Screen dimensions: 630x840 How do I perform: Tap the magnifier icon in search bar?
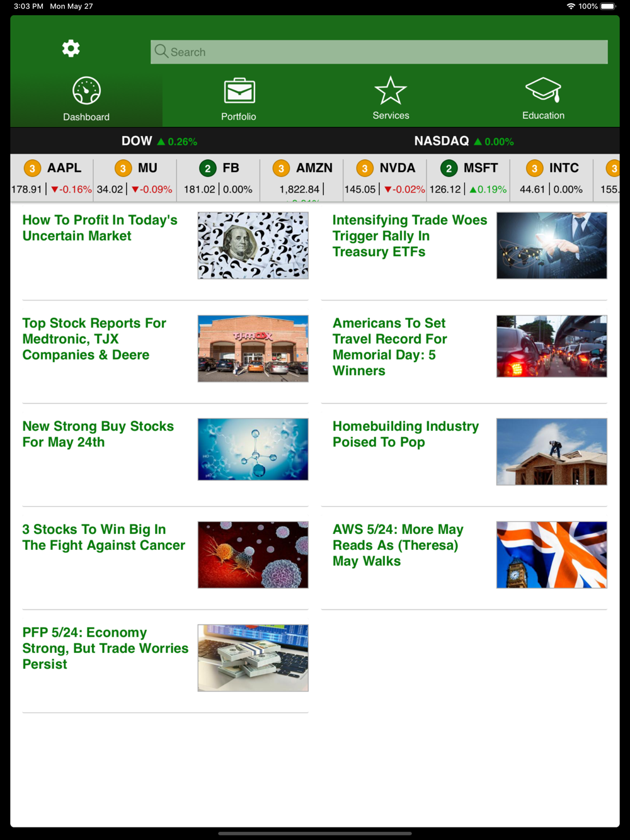click(161, 51)
